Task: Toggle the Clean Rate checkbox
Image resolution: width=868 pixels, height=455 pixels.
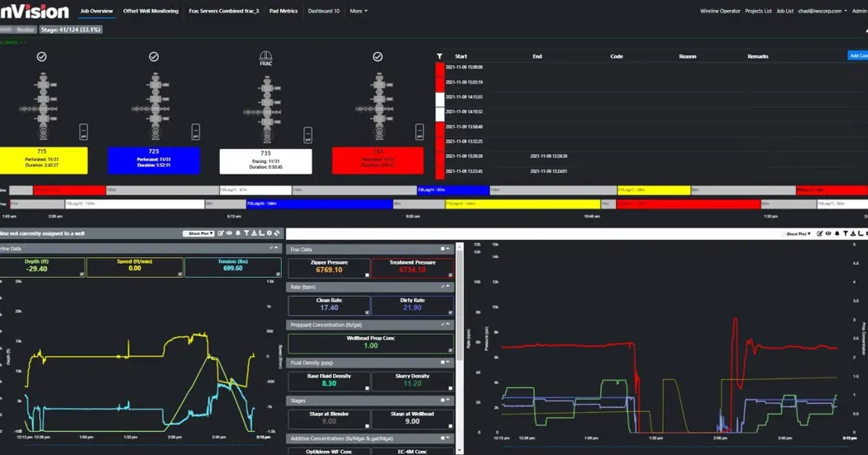Action: 366,312
